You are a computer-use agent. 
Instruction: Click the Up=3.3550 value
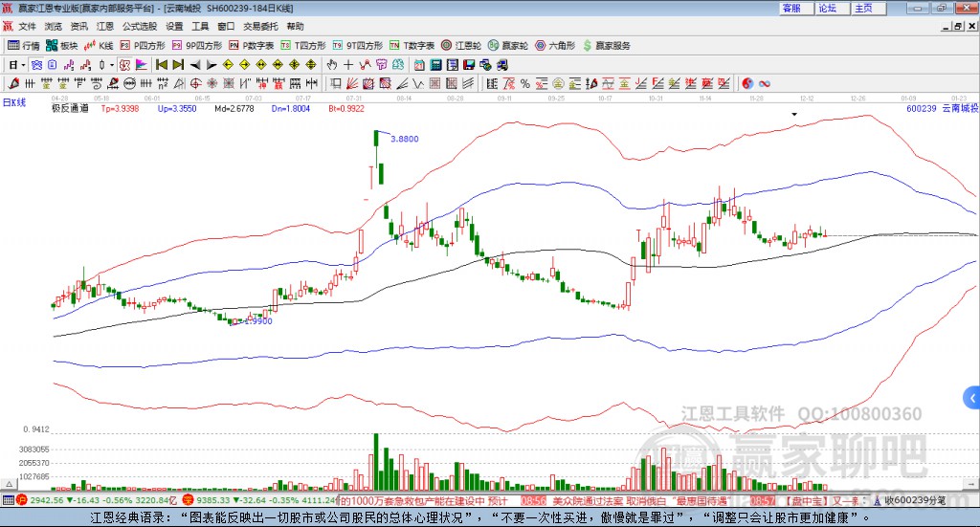[x=177, y=108]
